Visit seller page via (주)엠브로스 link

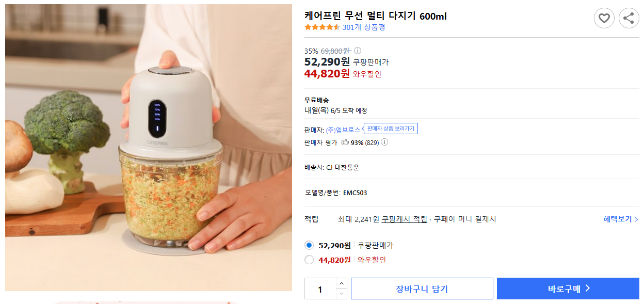[342, 129]
